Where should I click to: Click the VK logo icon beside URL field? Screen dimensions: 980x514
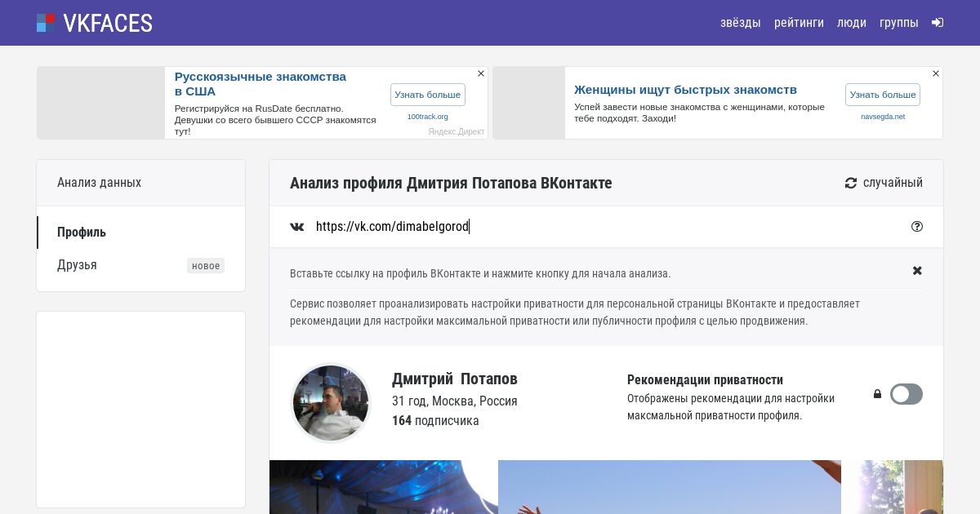pyautogui.click(x=297, y=227)
